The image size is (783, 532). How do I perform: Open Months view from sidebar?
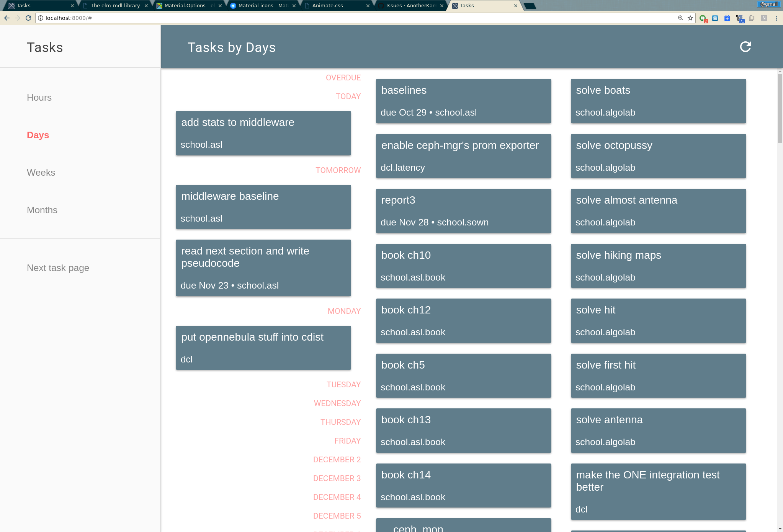point(42,210)
